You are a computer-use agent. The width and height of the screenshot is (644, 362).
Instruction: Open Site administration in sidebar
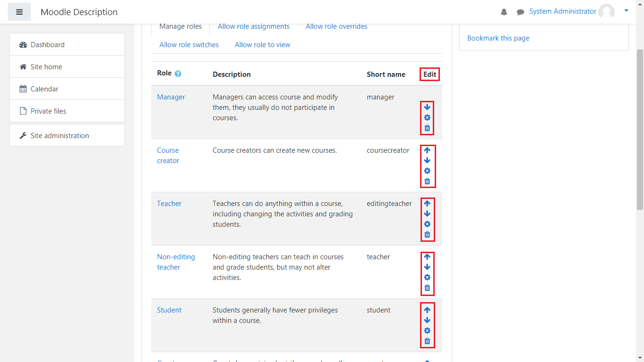coord(59,136)
